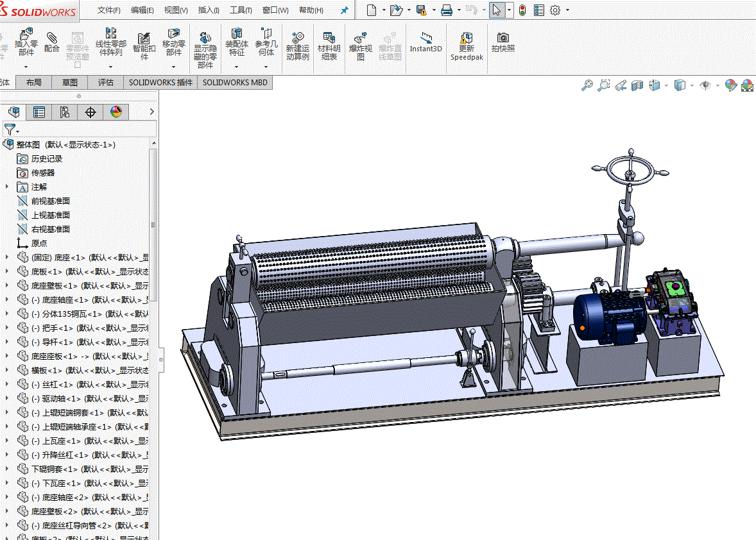Activate the section view icon in view toolbar

tap(637, 85)
